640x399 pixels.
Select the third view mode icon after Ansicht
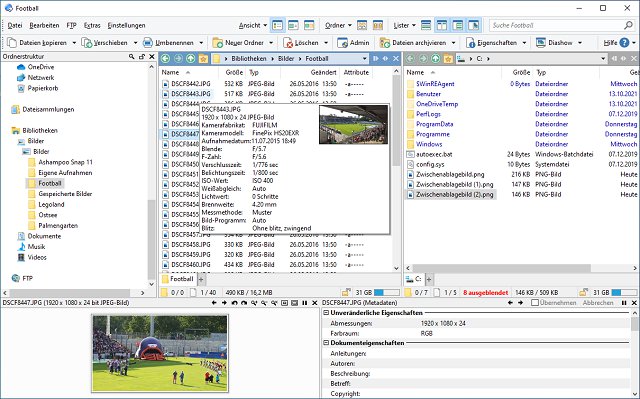tap(309, 25)
